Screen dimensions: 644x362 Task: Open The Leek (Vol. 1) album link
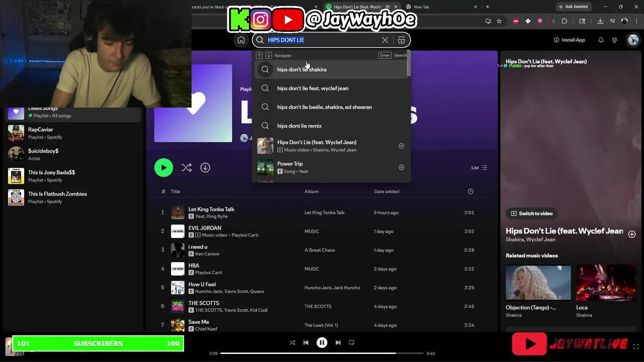[x=321, y=325]
